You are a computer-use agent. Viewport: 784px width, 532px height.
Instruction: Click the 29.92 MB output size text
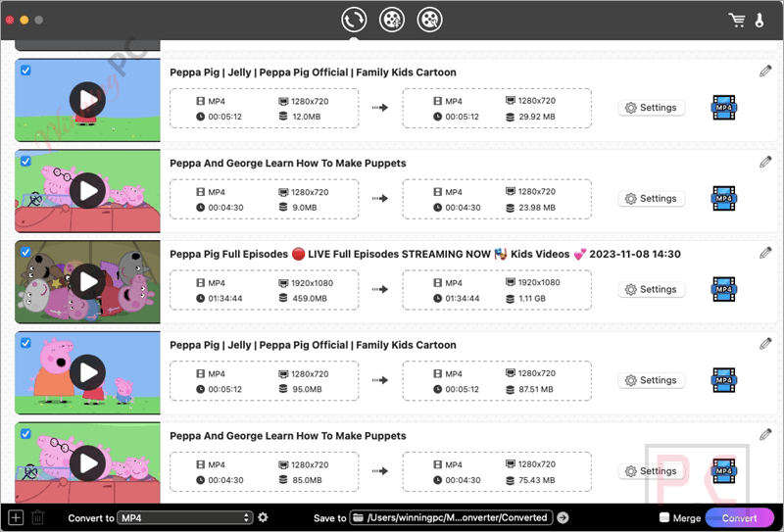pos(537,117)
